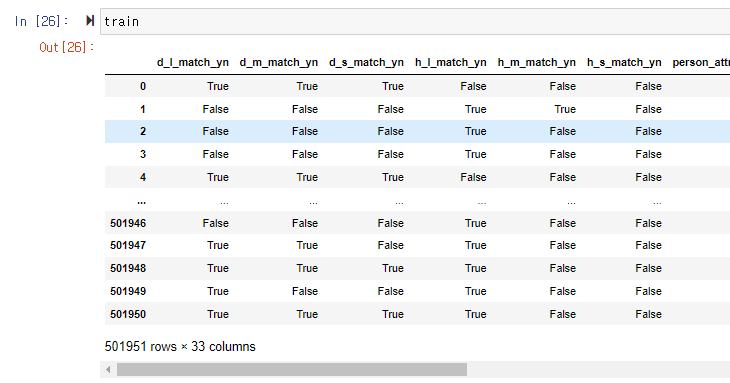Click row index 1
This screenshot has width=730, height=383.
(143, 109)
